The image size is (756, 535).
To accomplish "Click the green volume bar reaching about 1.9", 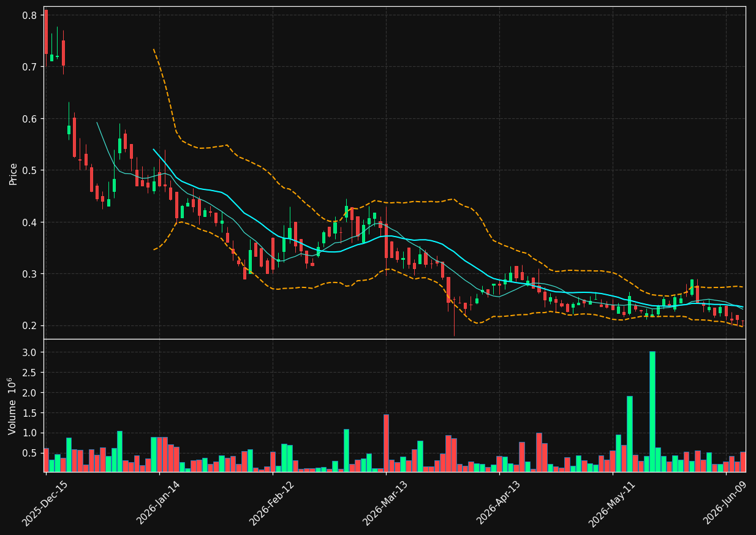I will (x=630, y=434).
